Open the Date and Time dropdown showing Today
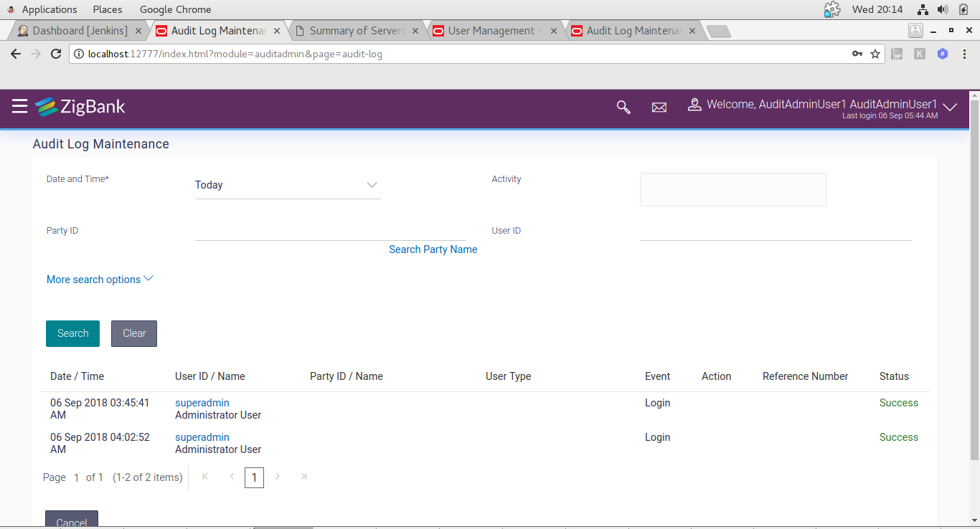980x529 pixels. tap(288, 185)
